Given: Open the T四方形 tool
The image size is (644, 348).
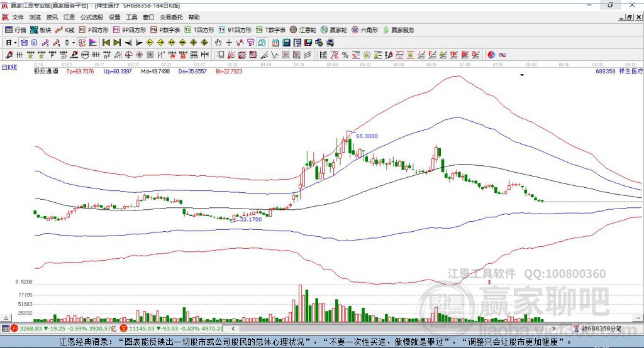Looking at the screenshot, I should [x=199, y=30].
